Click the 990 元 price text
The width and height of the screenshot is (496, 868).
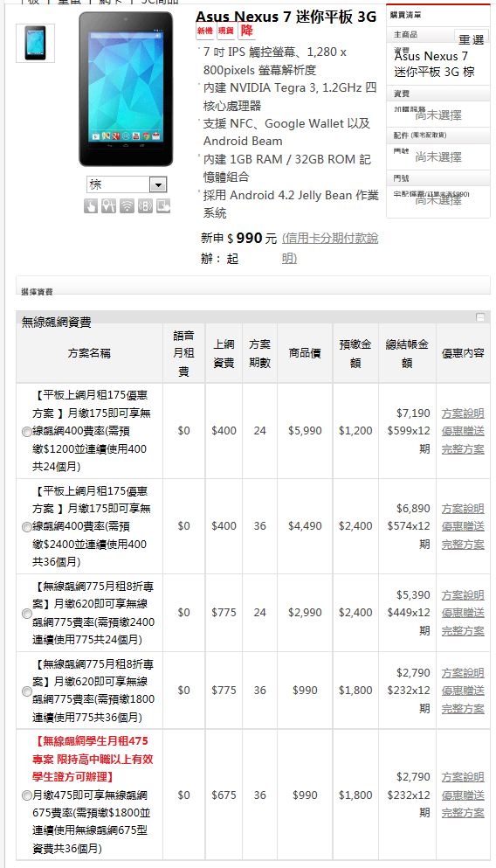tap(256, 238)
